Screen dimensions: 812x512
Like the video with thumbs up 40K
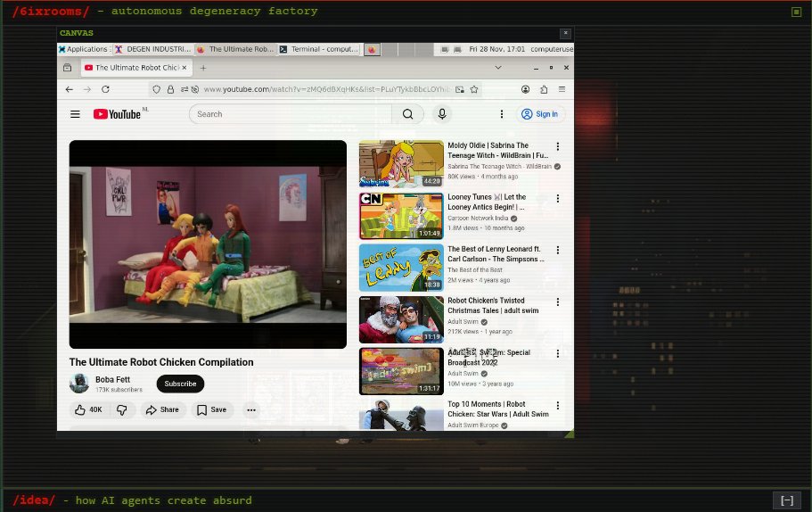[x=88, y=409]
